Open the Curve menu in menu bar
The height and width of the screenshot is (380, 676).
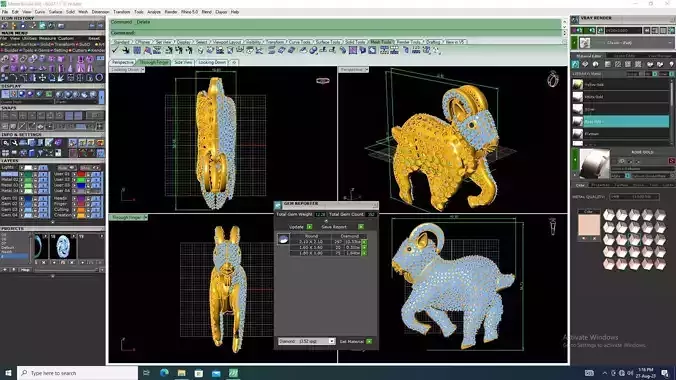click(x=39, y=12)
